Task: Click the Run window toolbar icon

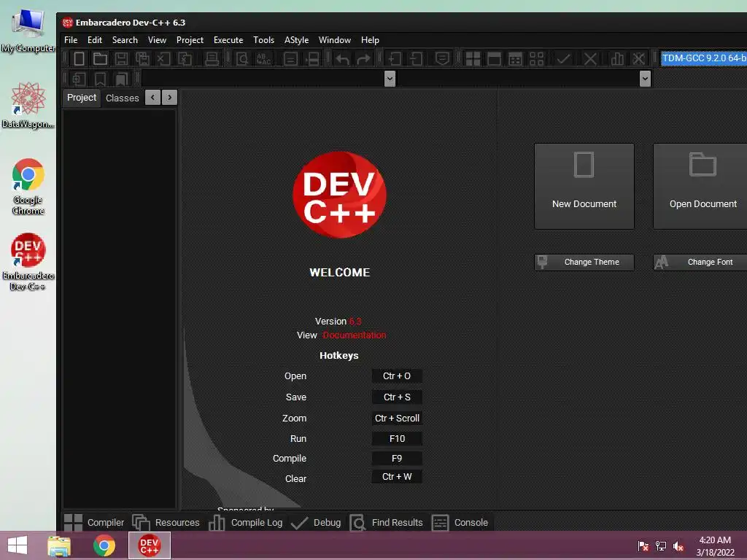Action: pyautogui.click(x=494, y=58)
